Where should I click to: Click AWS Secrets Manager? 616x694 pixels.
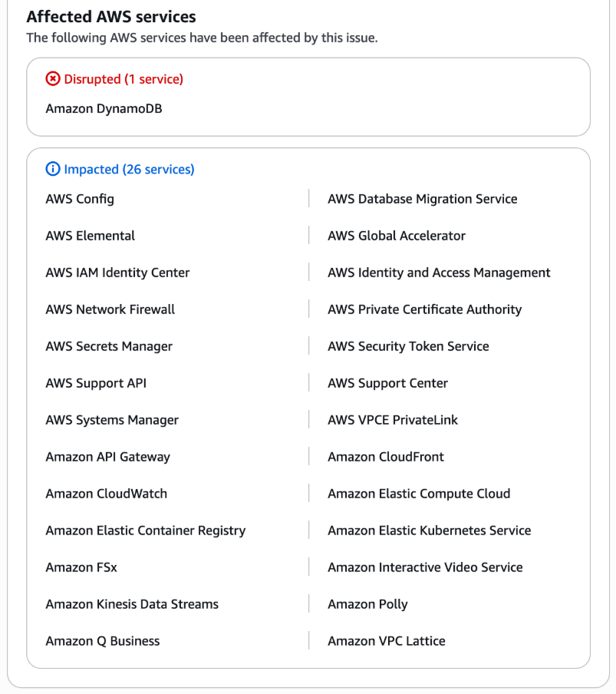pos(109,346)
